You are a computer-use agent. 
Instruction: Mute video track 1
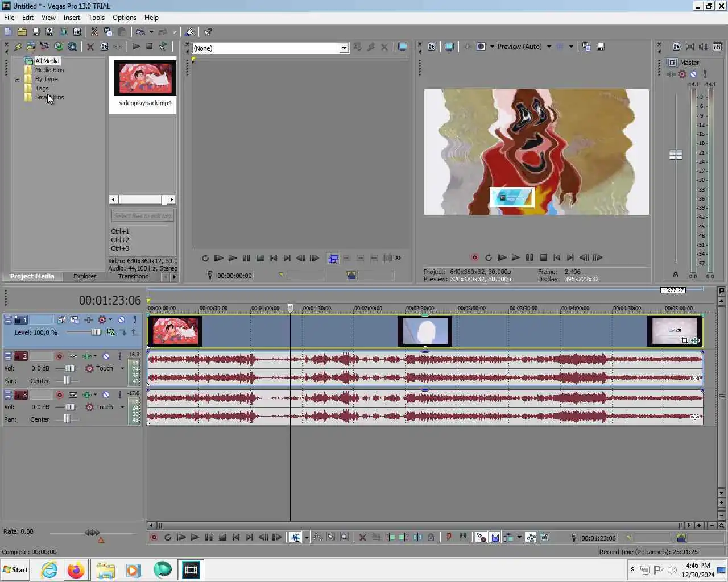(x=121, y=320)
